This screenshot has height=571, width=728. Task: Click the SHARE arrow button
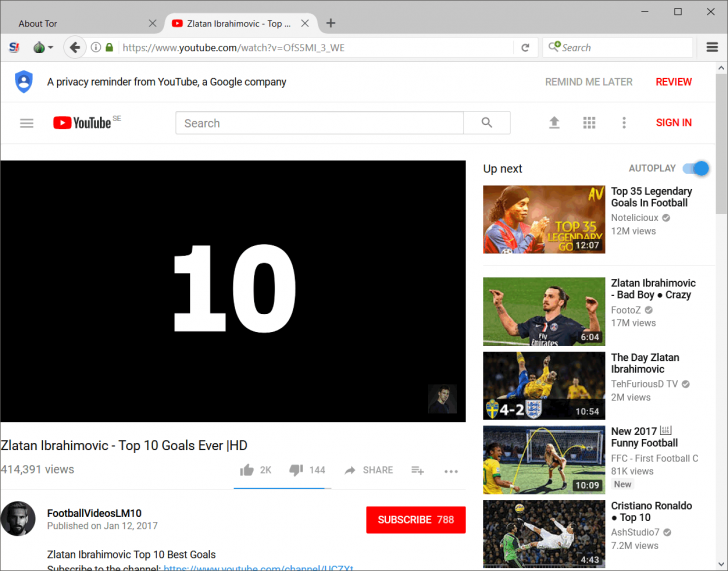click(369, 470)
